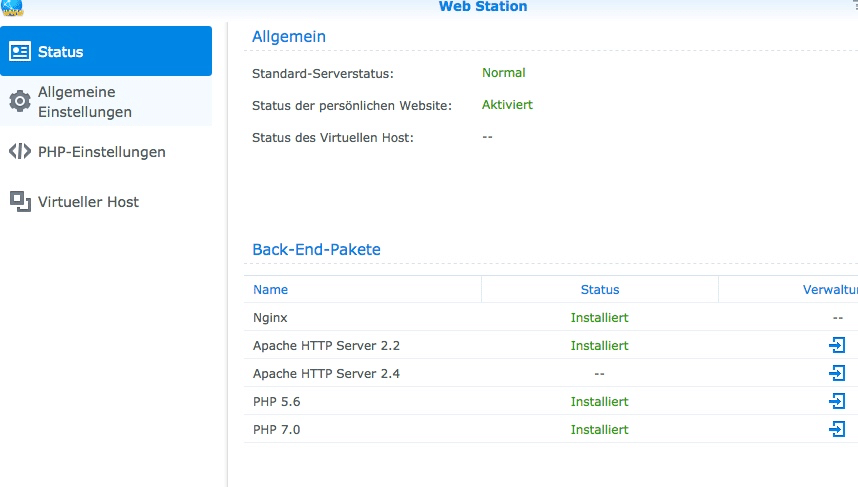
Task: Click the Verwaltung column header
Action: pyautogui.click(x=829, y=290)
